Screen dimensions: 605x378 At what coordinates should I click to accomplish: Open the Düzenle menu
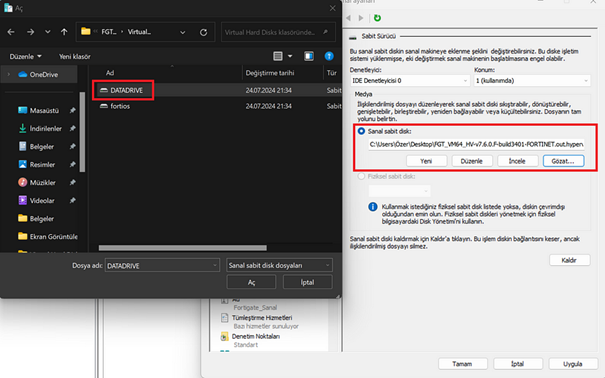coord(25,56)
